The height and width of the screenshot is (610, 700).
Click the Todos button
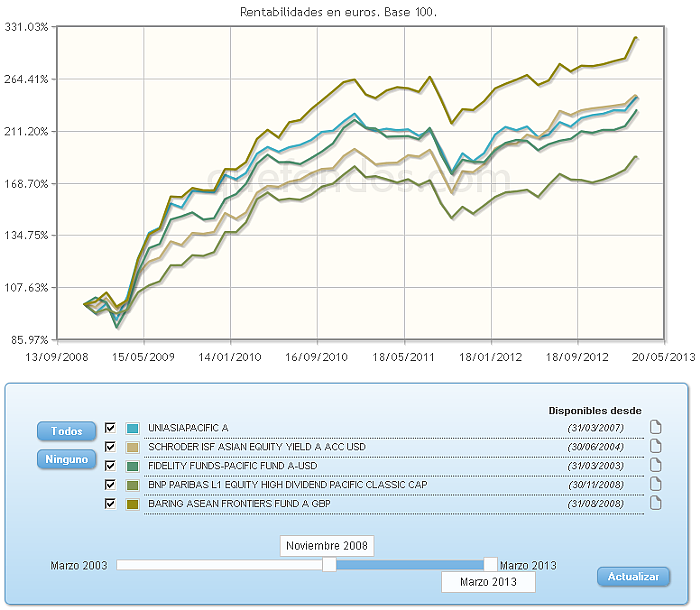pos(67,431)
